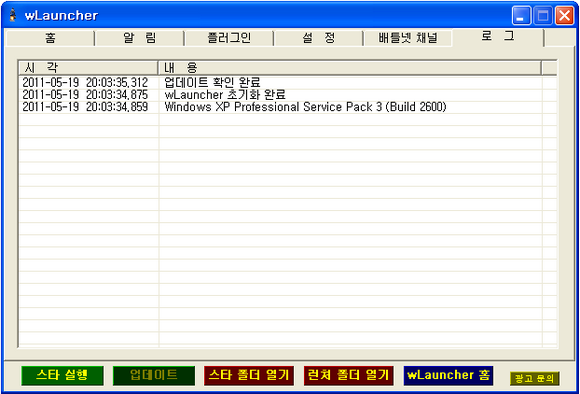Click the 런처 폴더 열기 button
Image resolution: width=580 pixels, height=394 pixels.
tap(348, 376)
